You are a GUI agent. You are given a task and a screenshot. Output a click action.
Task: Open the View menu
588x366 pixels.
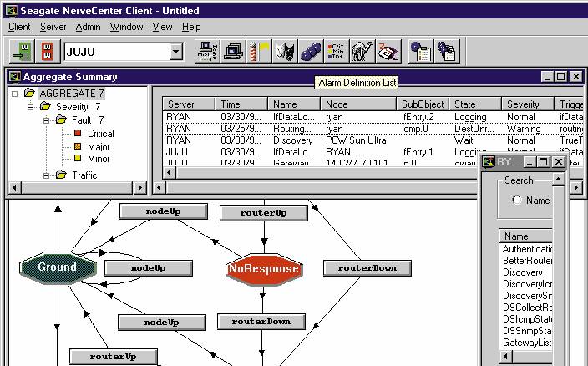point(162,27)
